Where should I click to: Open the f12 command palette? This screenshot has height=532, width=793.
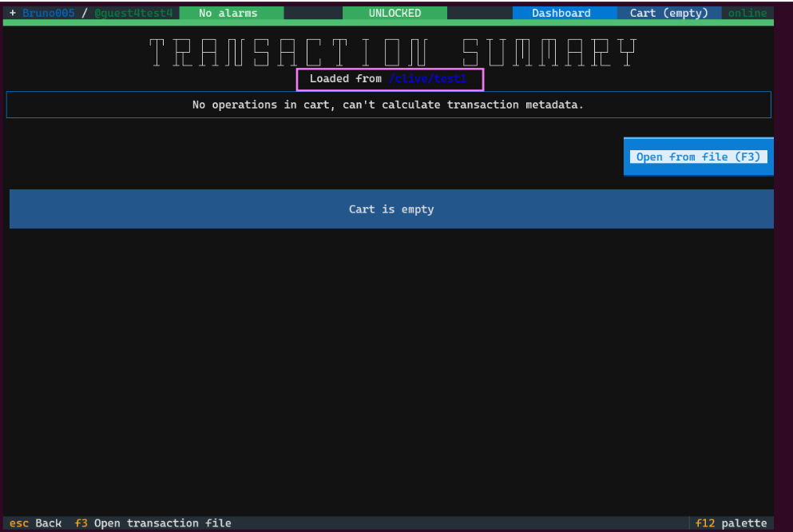click(743, 523)
